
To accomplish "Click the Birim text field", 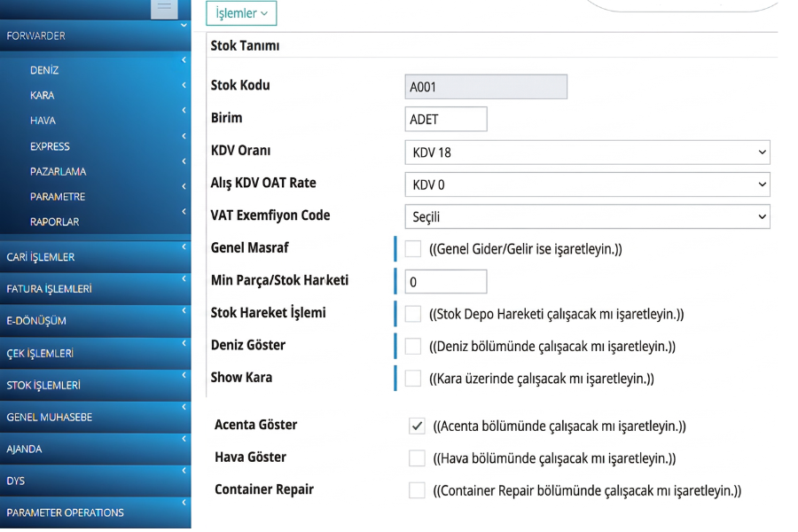I will click(445, 120).
